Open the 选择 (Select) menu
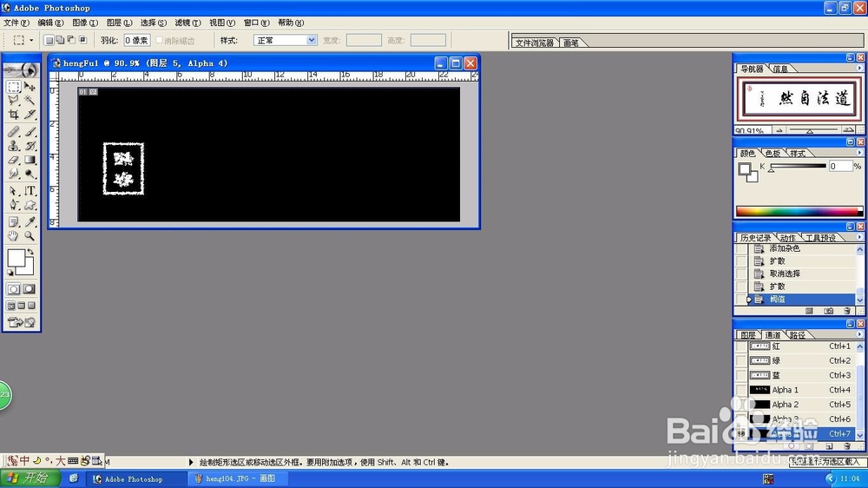This screenshot has width=868, height=488. [x=153, y=23]
